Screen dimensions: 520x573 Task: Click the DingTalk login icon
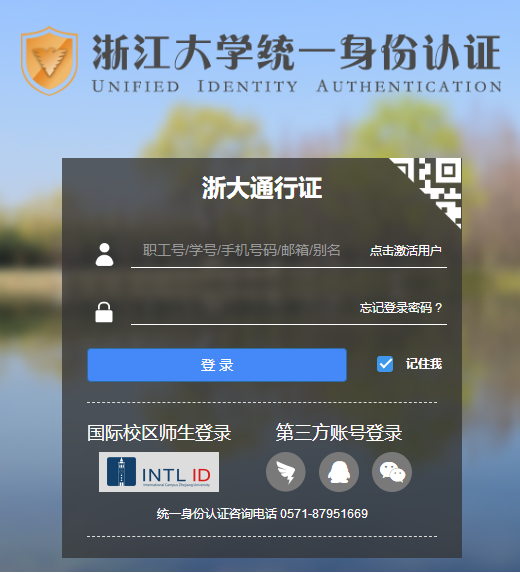286,472
